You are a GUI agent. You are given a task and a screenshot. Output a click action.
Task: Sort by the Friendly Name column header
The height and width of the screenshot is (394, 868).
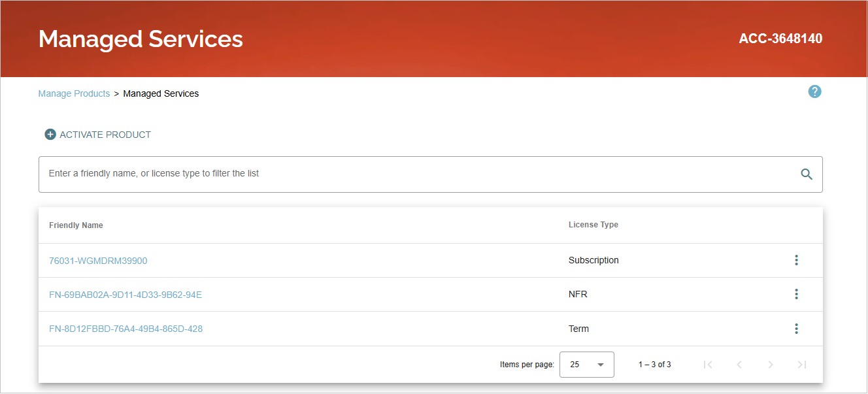point(76,225)
